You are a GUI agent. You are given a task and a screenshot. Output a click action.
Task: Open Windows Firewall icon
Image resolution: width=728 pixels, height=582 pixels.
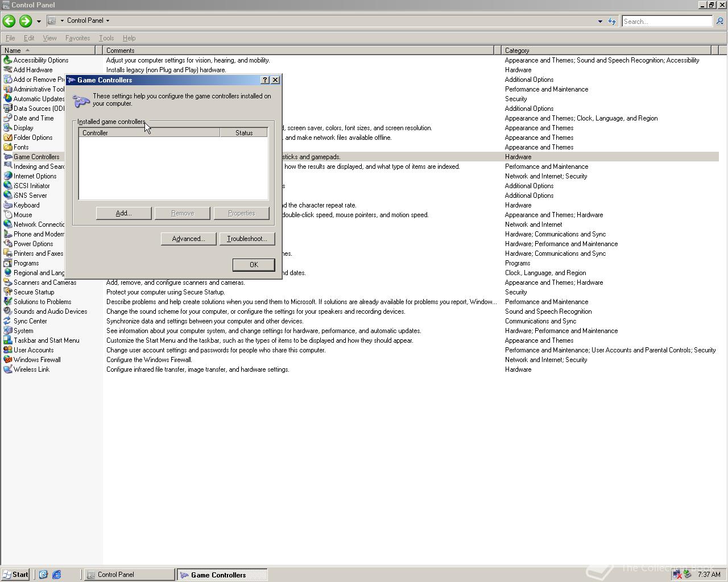point(7,360)
